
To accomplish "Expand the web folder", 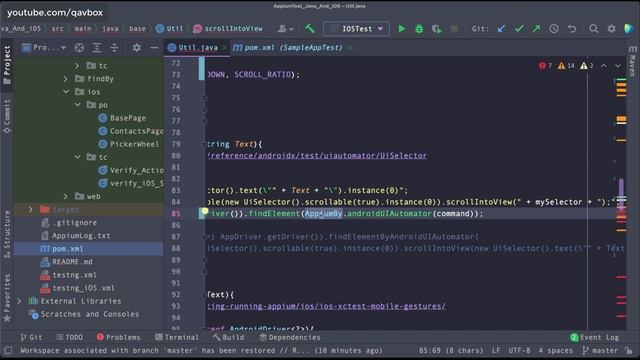I will click(x=66, y=196).
